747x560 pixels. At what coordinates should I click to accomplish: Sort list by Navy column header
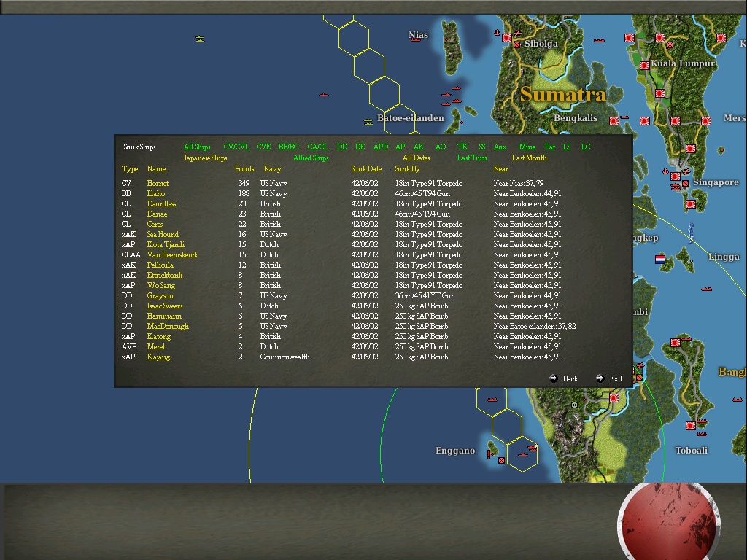point(273,168)
